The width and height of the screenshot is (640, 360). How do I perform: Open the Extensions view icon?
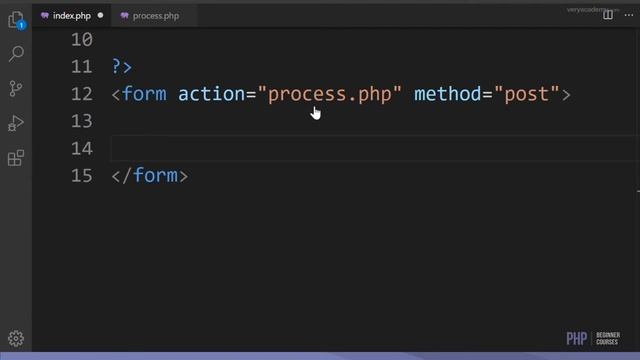pyautogui.click(x=16, y=158)
